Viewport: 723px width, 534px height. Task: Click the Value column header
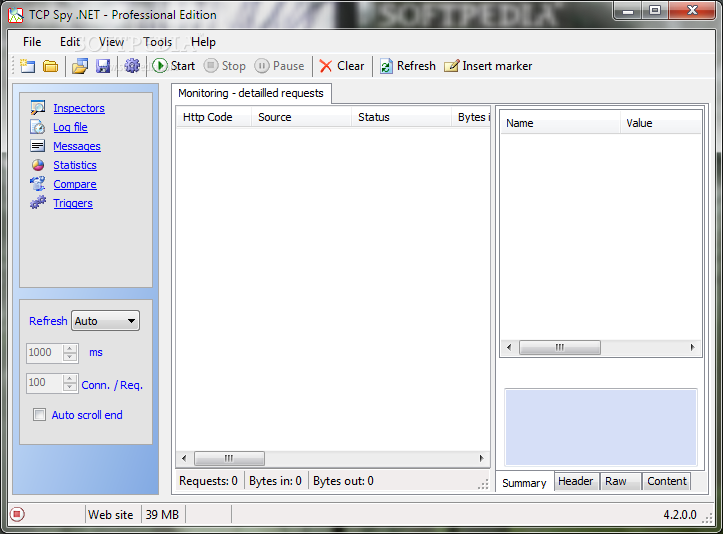(661, 123)
